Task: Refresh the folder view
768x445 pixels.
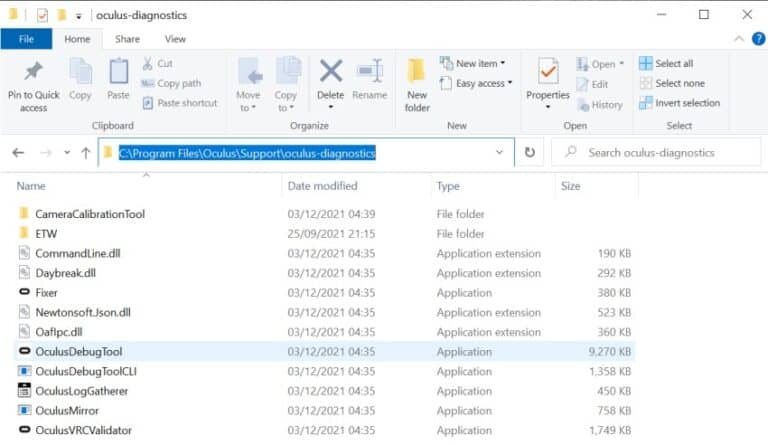Action: coord(529,152)
